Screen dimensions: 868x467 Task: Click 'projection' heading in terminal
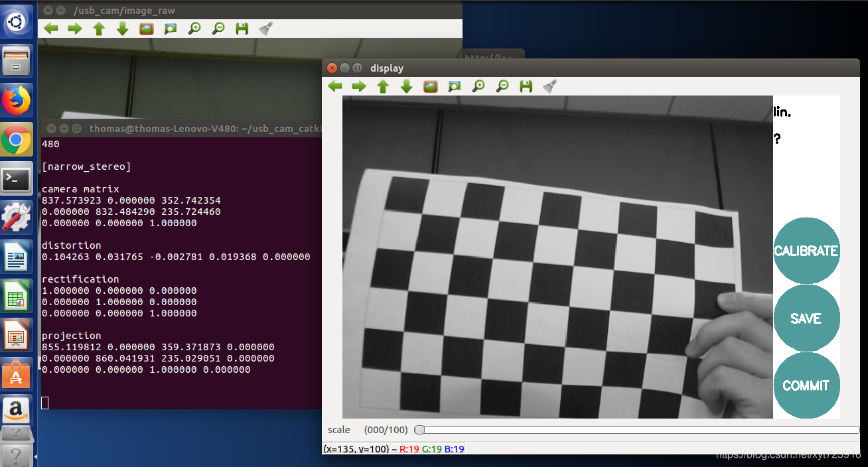[x=72, y=336]
